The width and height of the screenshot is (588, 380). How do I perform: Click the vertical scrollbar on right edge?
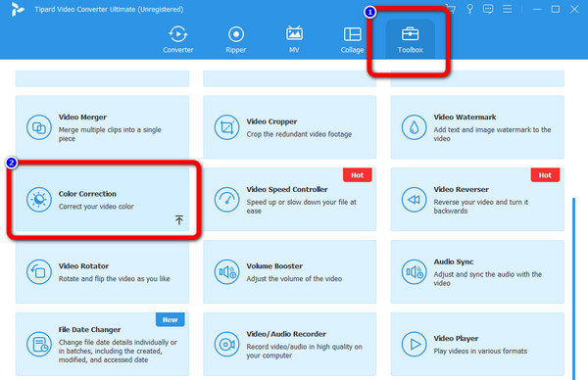click(573, 289)
